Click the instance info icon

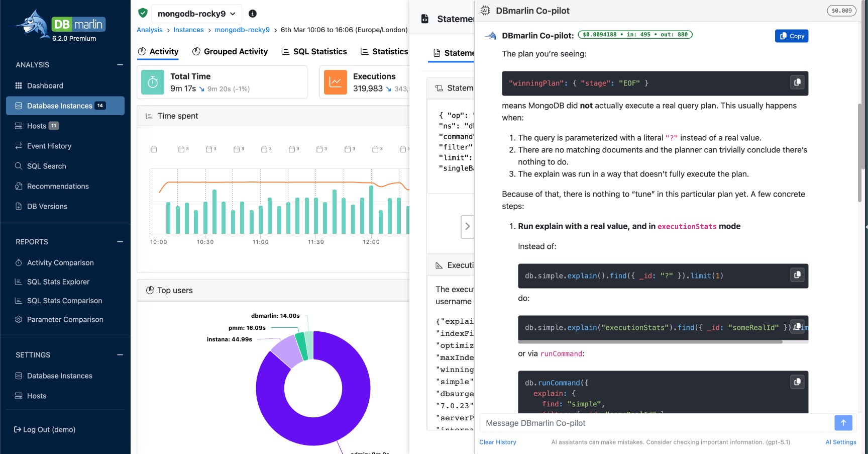tap(253, 14)
